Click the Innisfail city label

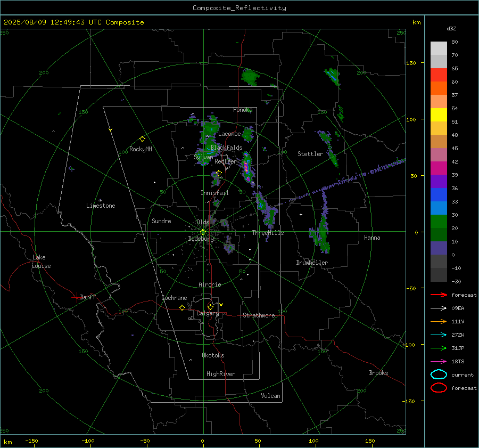pos(214,193)
